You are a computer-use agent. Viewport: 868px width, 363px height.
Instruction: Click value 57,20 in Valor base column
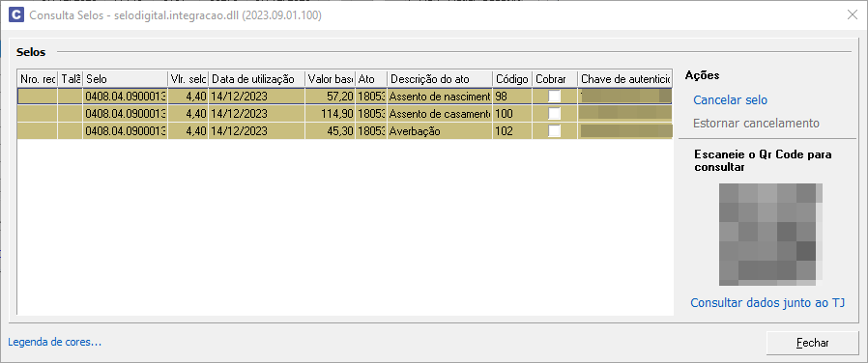point(330,97)
